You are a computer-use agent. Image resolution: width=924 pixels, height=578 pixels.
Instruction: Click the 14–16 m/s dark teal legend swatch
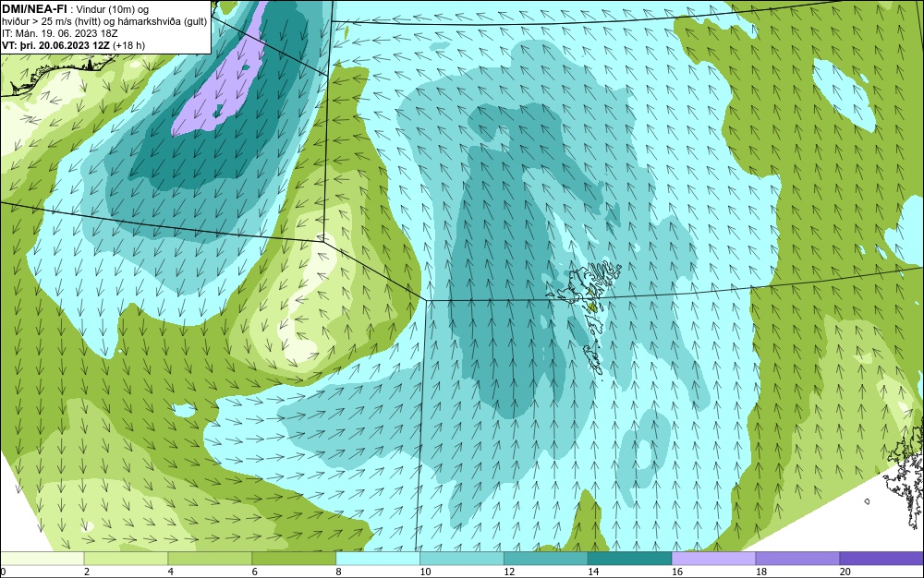click(629, 558)
